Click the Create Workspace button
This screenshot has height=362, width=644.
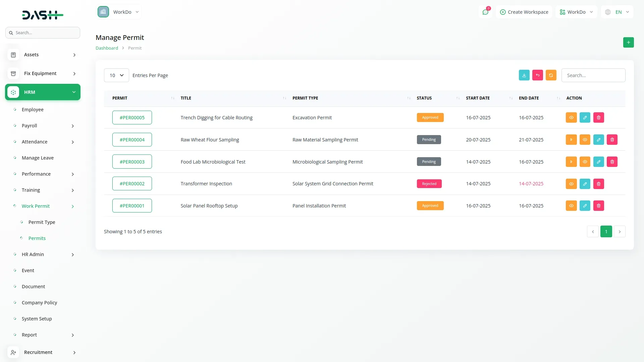click(x=524, y=12)
